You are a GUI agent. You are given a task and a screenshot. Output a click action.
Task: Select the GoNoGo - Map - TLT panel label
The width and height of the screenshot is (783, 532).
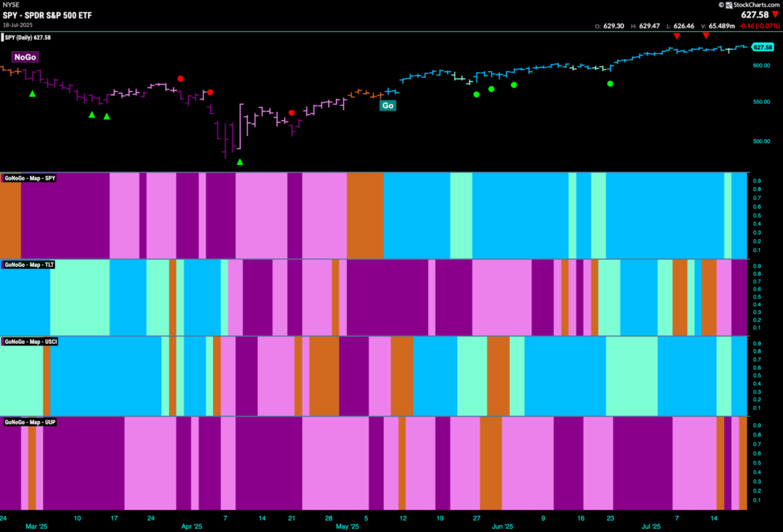(x=28, y=264)
